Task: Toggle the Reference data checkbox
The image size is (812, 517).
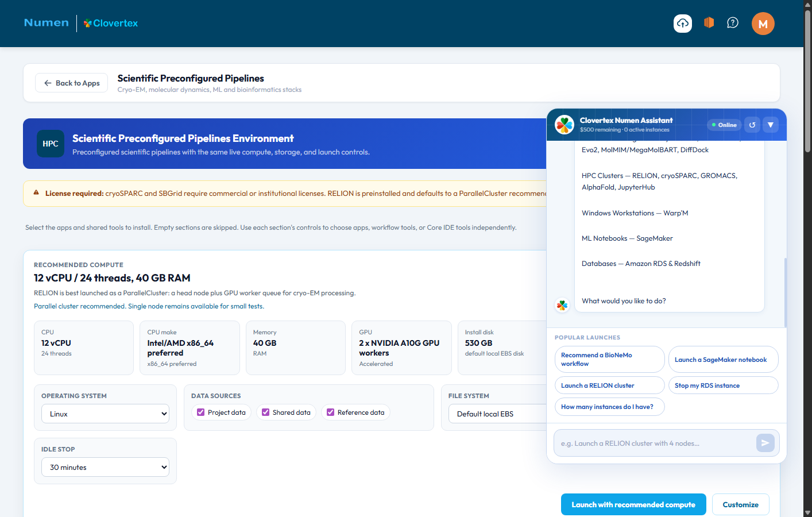Action: [330, 412]
